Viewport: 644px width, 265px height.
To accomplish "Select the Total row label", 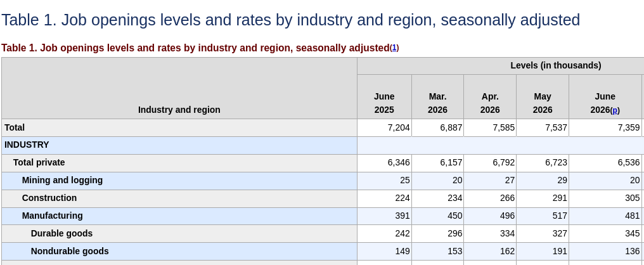I will tap(15, 127).
